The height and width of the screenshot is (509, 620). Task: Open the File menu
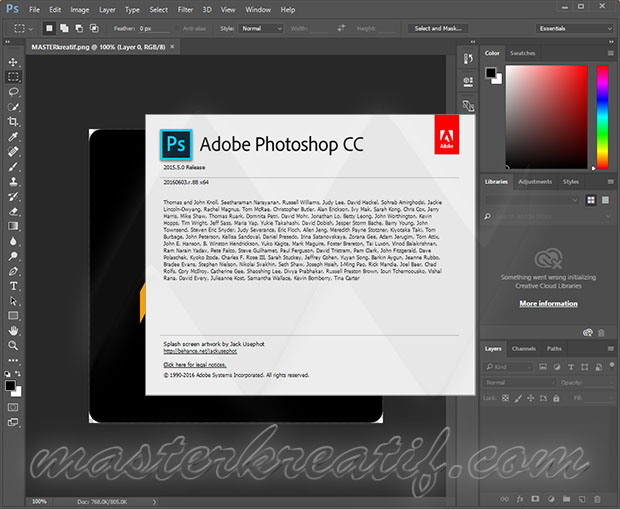tap(34, 9)
